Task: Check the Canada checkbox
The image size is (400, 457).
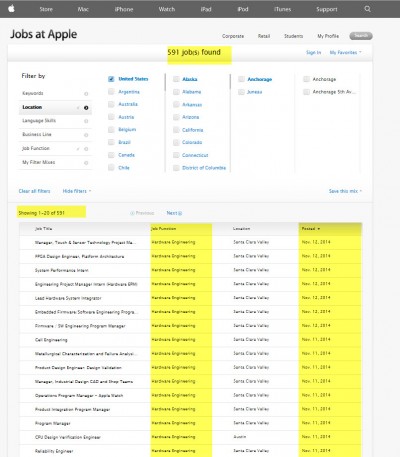Action: (111, 155)
